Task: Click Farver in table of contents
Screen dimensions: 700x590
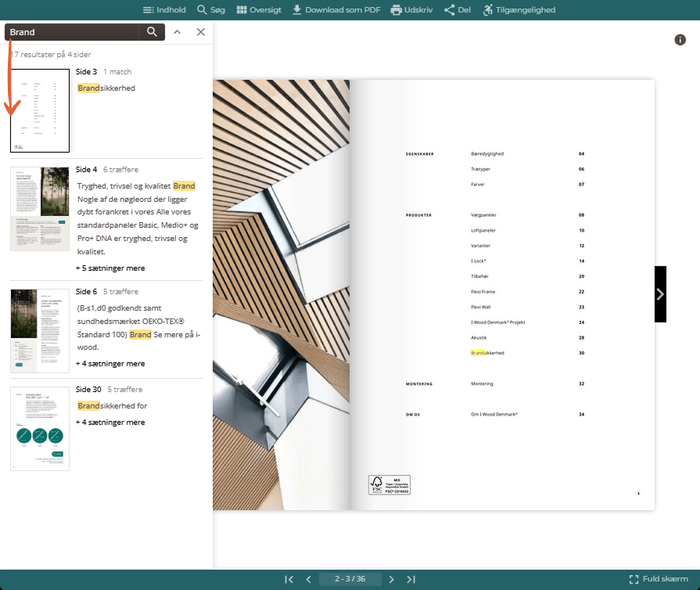Action: 477,184
